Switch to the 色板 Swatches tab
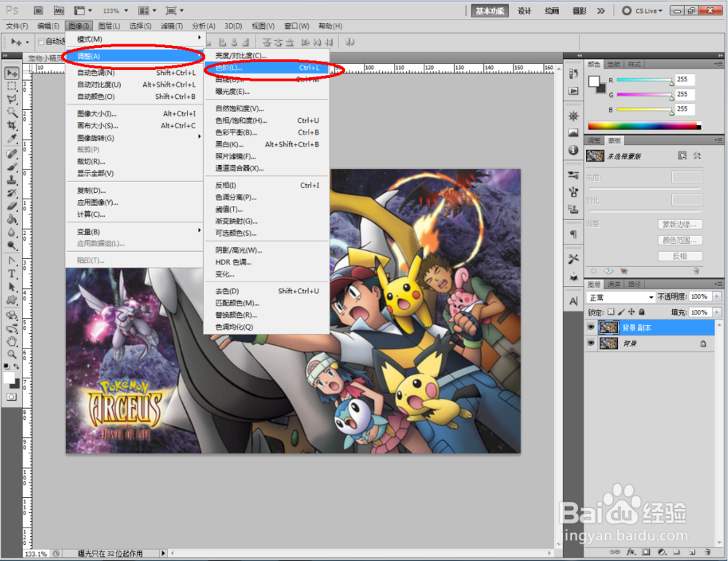Viewport: 728px width, 561px height. (614, 64)
